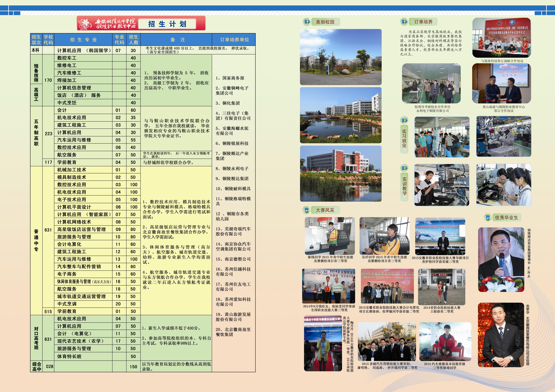Open the 与锐展科技签订战略合作协议 signing photo
Viewport: 555px width, 392px height.
click(502, 38)
